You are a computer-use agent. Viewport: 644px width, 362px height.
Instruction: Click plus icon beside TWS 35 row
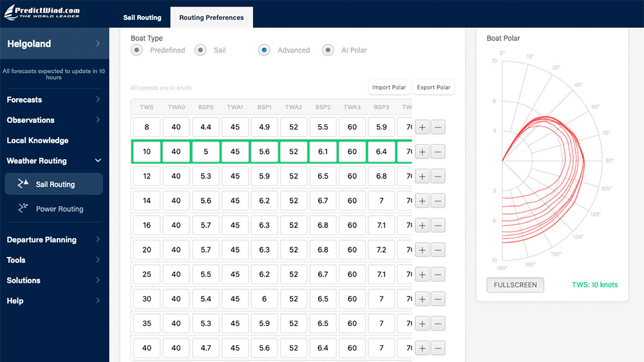pos(422,323)
